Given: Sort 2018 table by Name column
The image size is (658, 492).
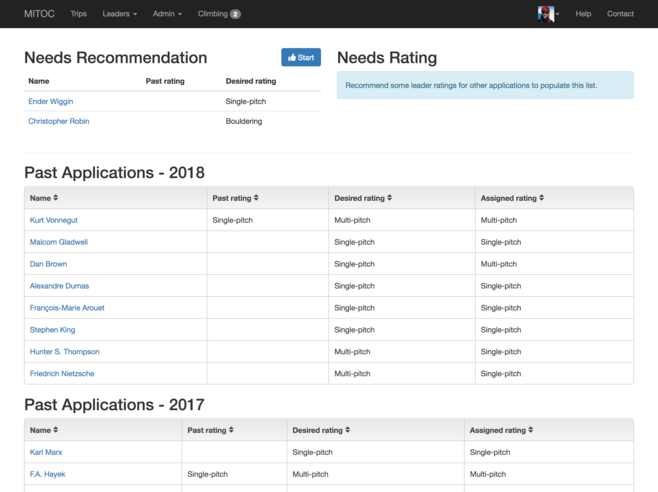Looking at the screenshot, I should 44,198.
